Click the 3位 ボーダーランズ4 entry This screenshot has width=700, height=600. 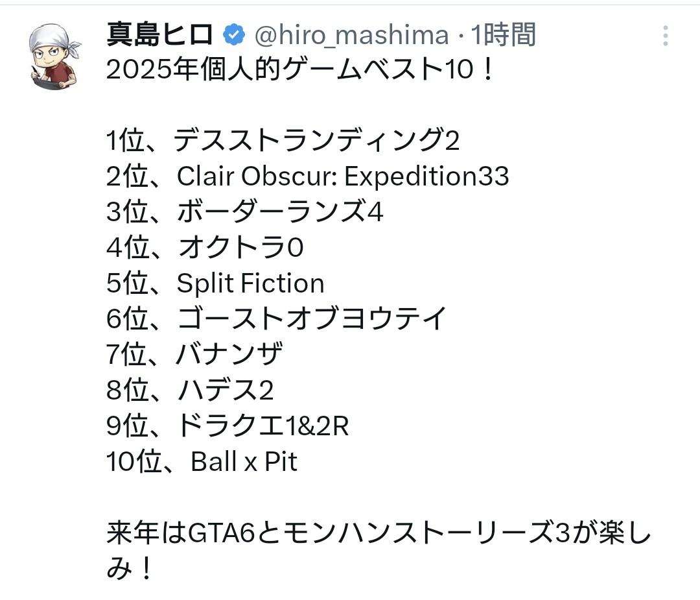tap(245, 212)
